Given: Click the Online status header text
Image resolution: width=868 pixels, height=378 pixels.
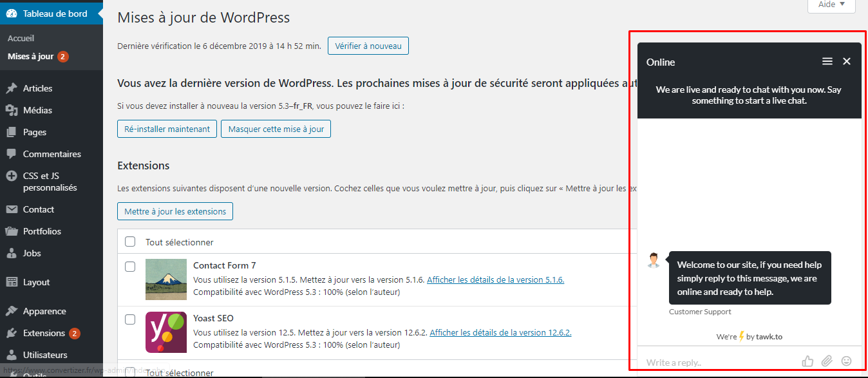Looking at the screenshot, I should (x=661, y=62).
